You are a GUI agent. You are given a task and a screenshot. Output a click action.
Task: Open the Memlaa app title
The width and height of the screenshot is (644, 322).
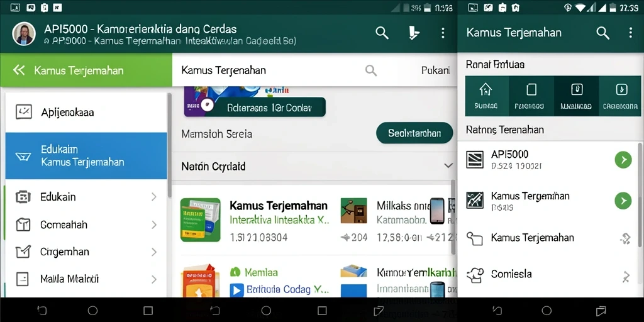(261, 272)
